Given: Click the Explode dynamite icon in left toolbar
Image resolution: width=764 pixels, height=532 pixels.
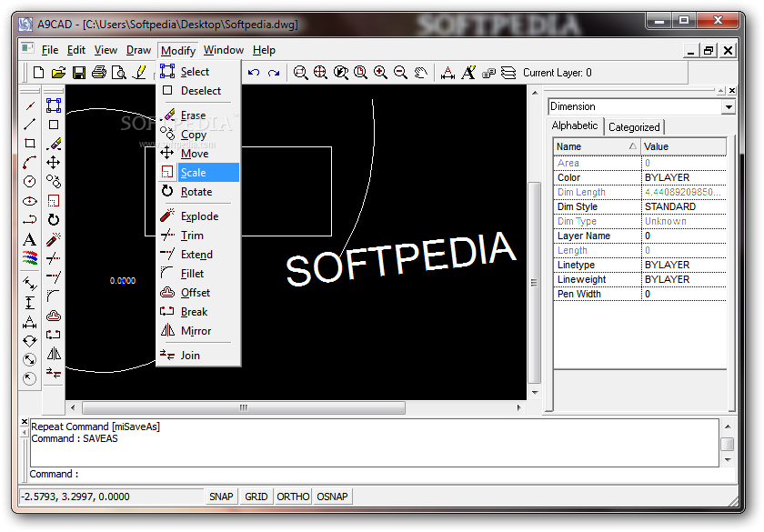Looking at the screenshot, I should [54, 239].
